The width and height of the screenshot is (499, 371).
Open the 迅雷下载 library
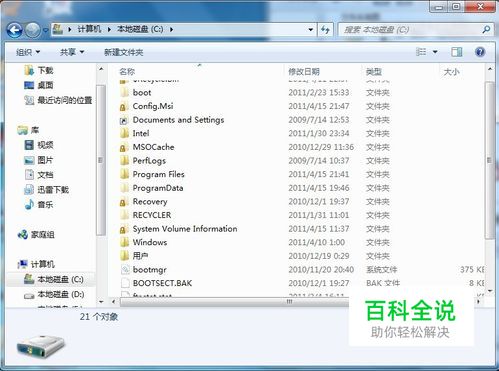(47, 190)
